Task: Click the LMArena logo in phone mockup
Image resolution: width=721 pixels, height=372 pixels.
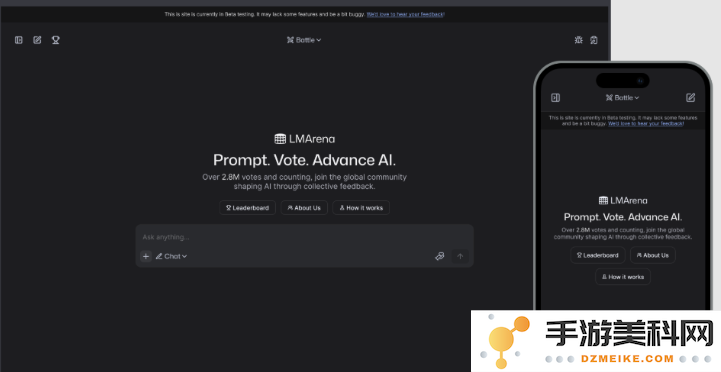Action: [623, 200]
